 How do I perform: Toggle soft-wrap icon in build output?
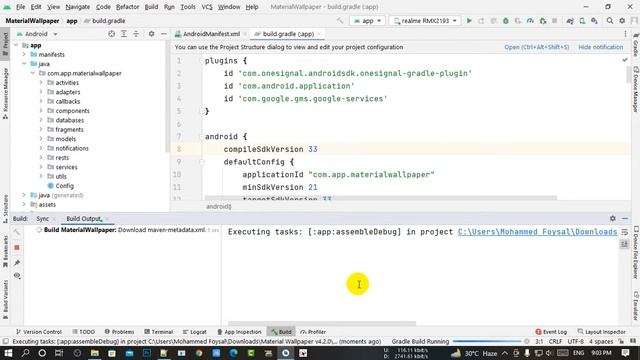[x=624, y=232]
